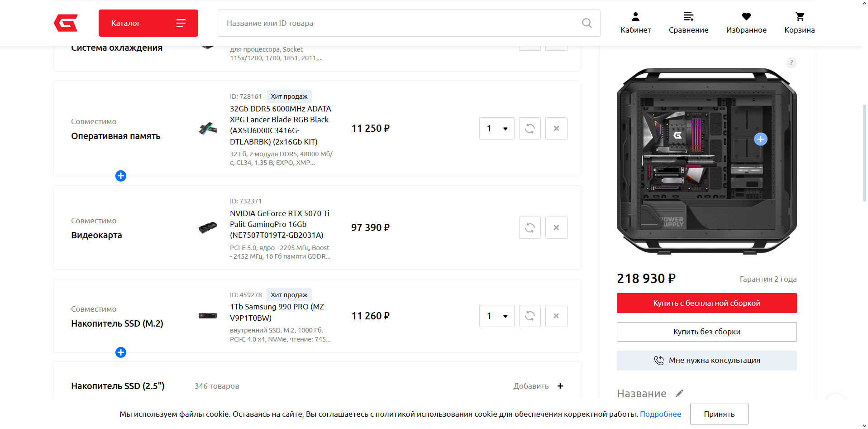
Task: Remove the ADATA XPG memory item
Action: click(556, 129)
